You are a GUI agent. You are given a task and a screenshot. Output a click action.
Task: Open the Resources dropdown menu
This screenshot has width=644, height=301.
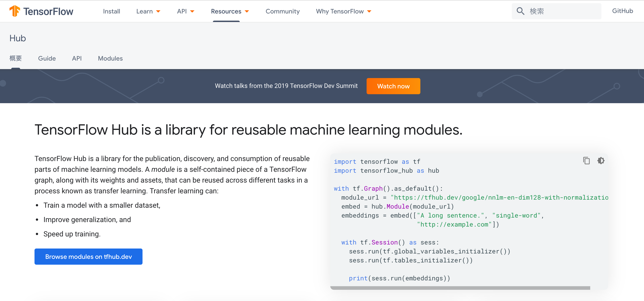point(229,11)
